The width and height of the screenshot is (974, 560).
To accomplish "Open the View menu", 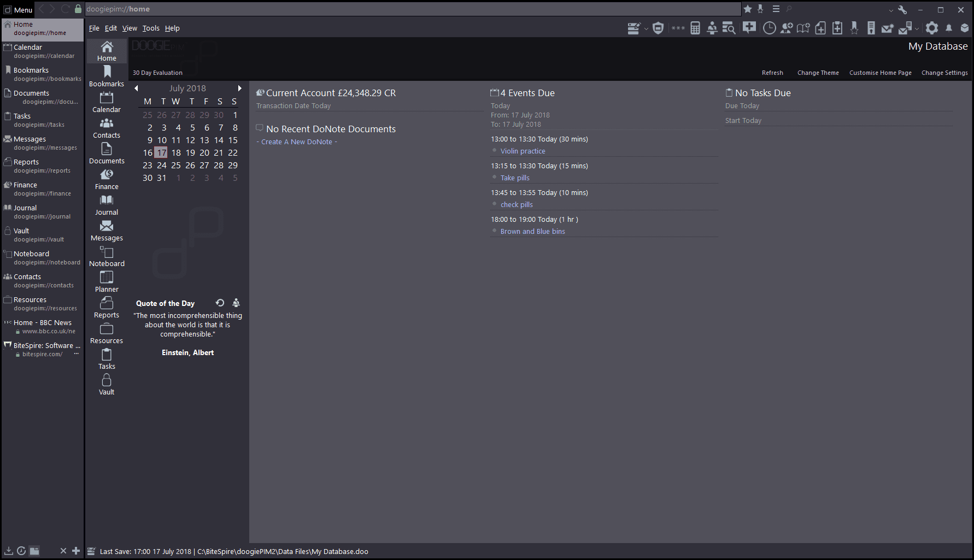I will click(130, 28).
